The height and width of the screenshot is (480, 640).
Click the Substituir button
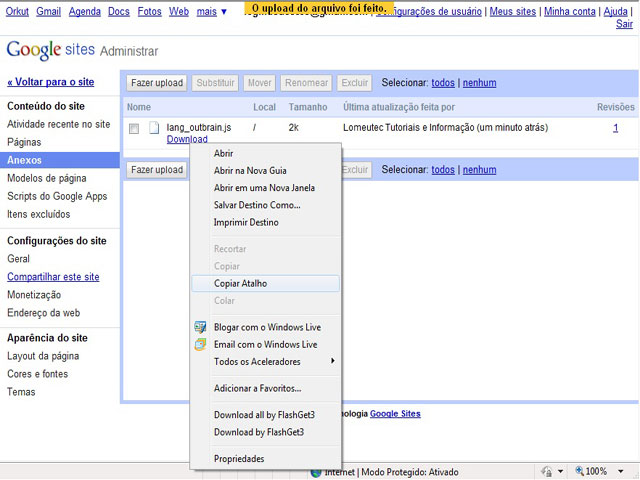tap(215, 83)
